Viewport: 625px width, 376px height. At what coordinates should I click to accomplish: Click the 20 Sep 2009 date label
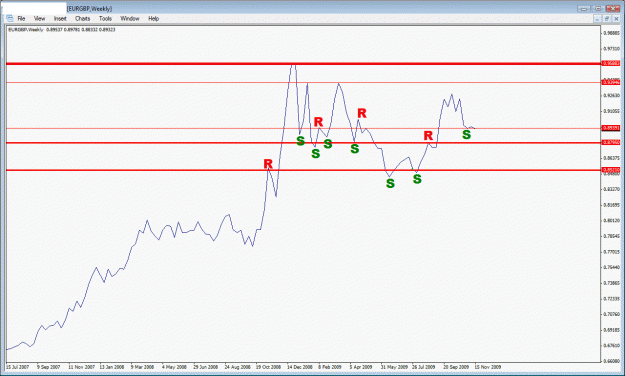[x=456, y=367]
